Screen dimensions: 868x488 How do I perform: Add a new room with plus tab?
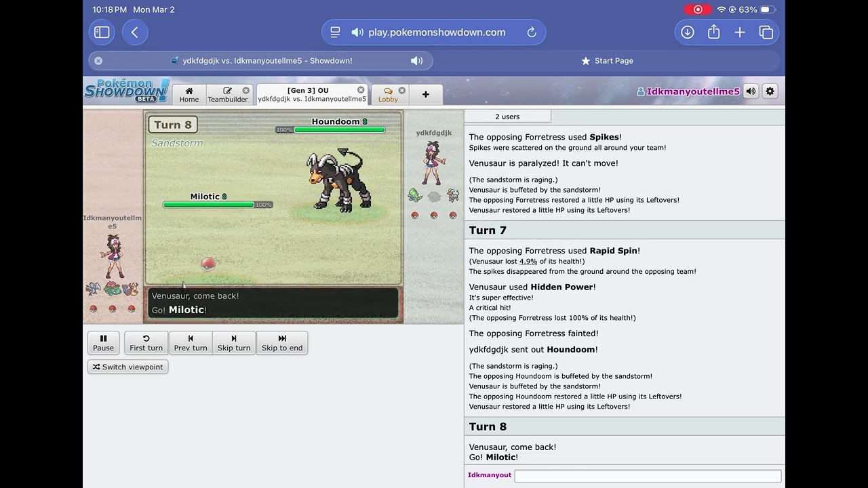click(426, 94)
